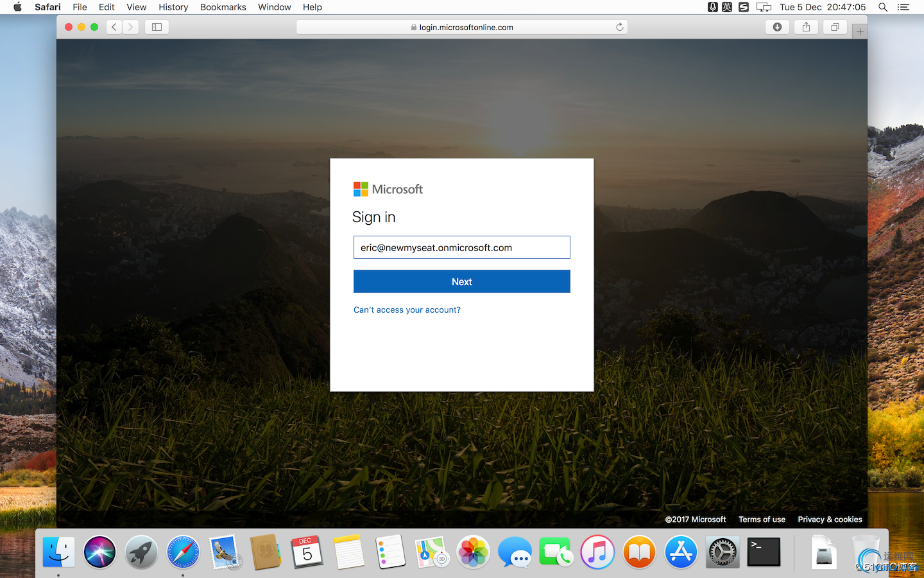Open Messages in the Dock
This screenshot has height=578, width=924.
[x=515, y=552]
